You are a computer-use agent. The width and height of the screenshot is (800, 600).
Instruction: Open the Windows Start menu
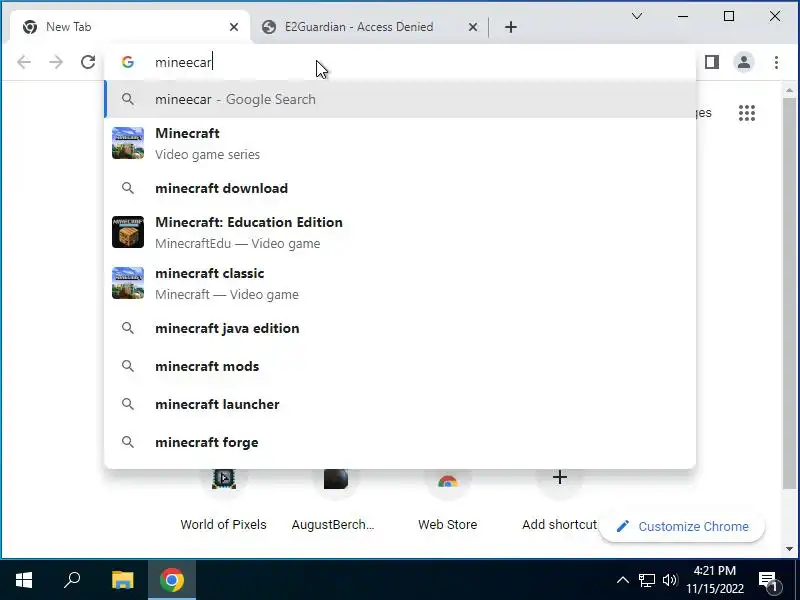coord(24,580)
